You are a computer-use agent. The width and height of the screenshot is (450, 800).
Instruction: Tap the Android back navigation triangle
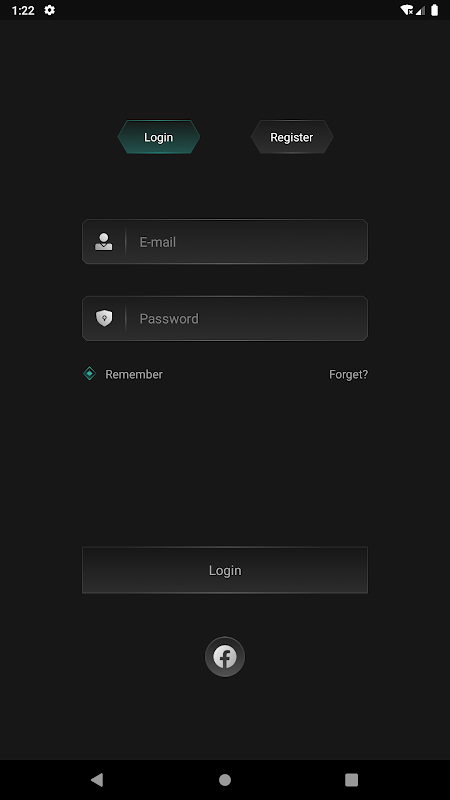(97, 780)
